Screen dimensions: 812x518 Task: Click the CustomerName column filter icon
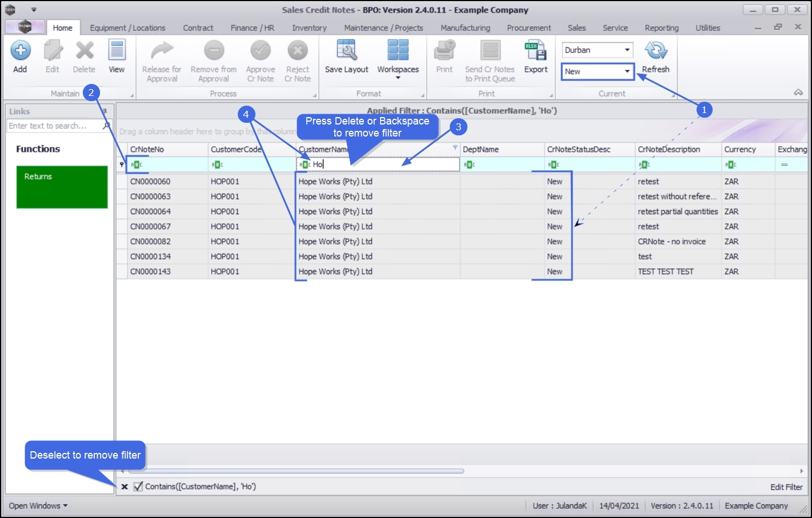tap(455, 148)
